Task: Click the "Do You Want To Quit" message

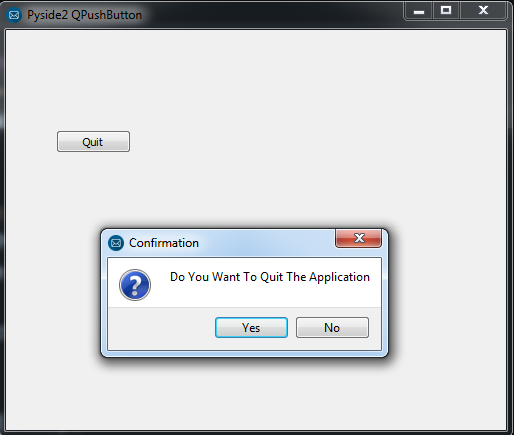Action: [270, 277]
